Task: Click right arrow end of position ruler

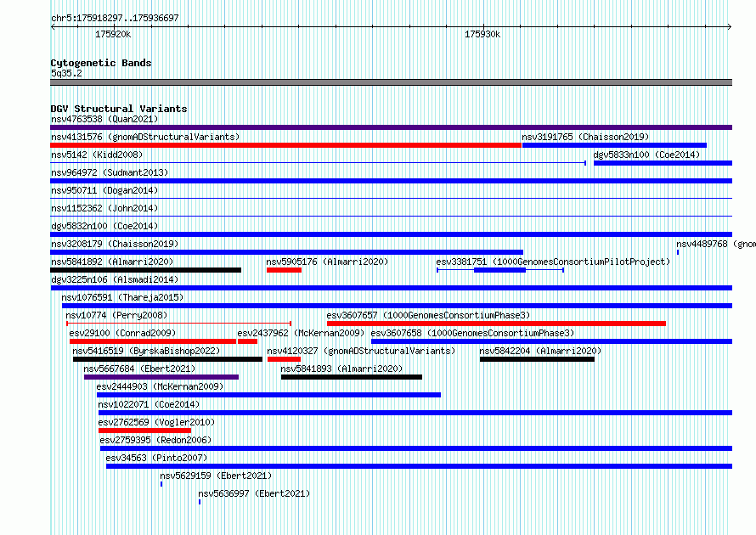Action: pos(730,26)
